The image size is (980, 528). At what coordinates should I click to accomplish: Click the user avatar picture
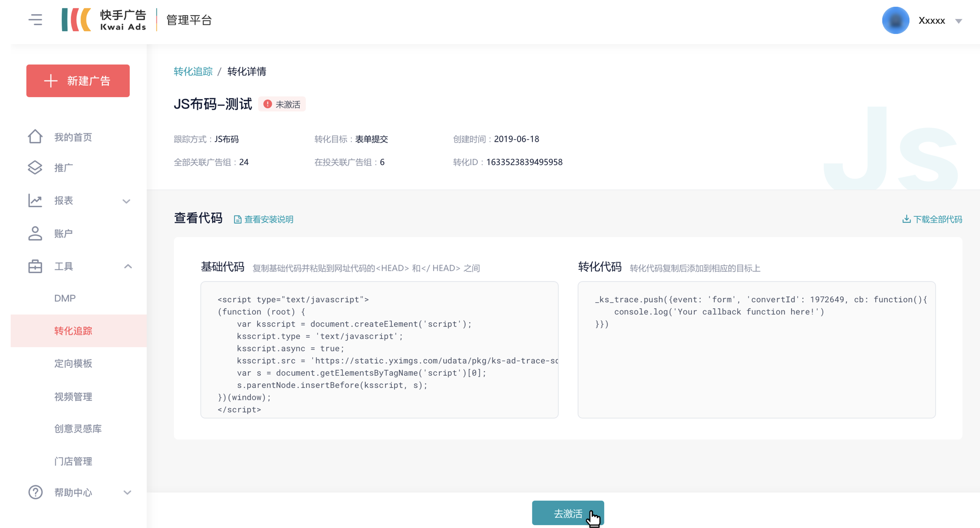point(895,20)
